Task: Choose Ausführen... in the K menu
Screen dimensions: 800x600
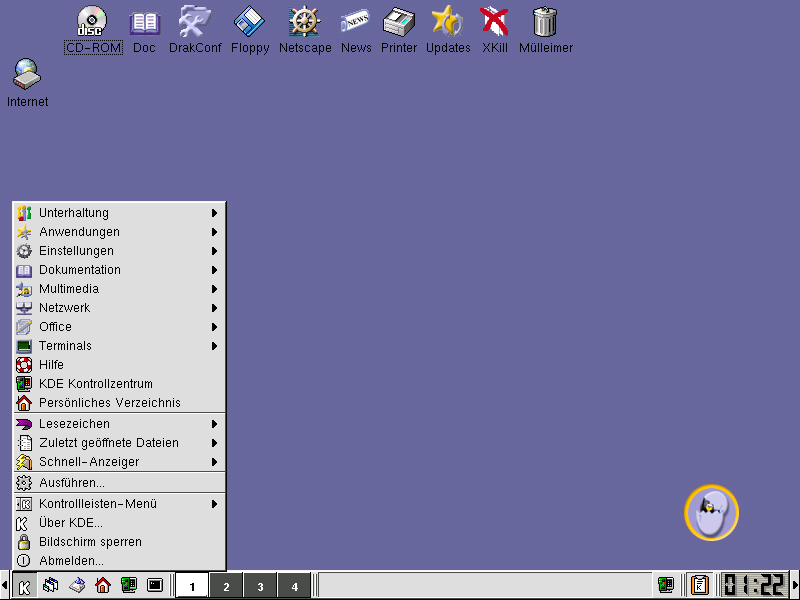Action: (71, 483)
